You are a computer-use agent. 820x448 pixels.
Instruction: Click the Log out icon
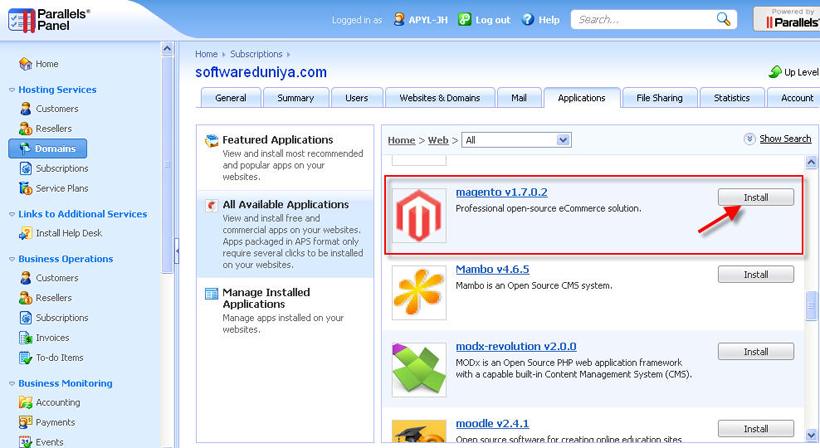464,19
